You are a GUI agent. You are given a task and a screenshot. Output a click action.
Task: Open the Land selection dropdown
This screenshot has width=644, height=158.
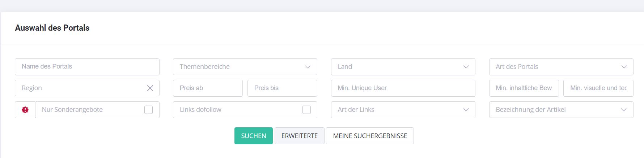click(x=403, y=67)
